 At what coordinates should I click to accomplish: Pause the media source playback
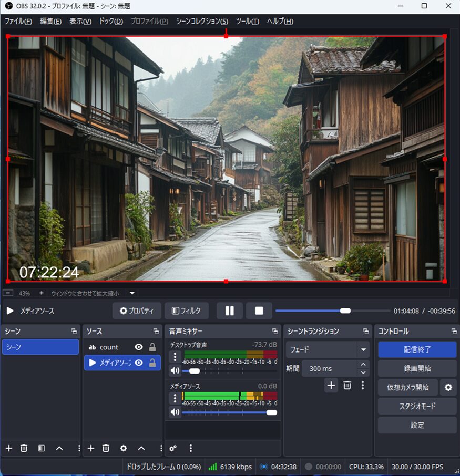click(x=230, y=311)
